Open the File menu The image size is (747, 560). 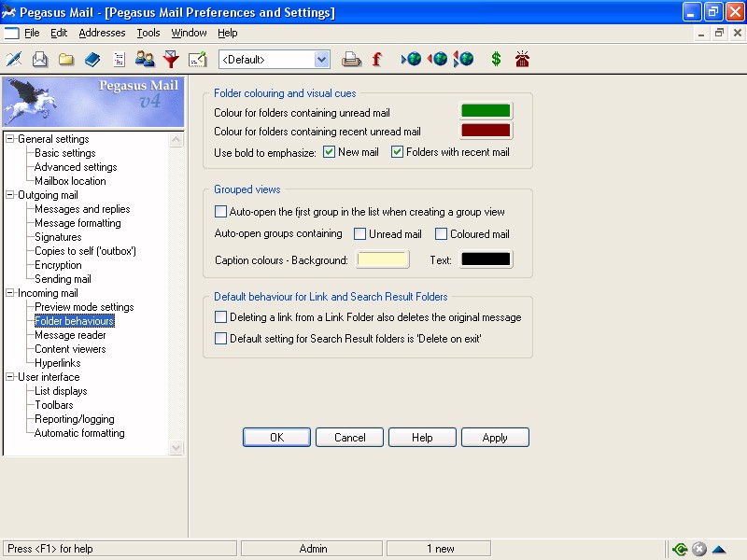point(32,33)
